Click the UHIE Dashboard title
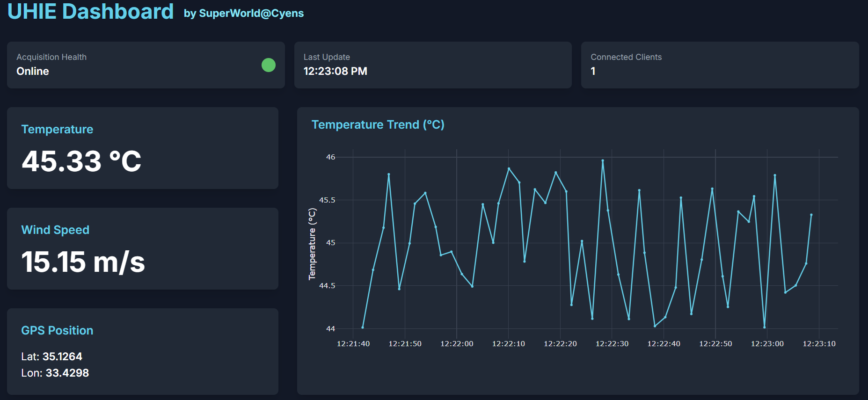The image size is (868, 400). [x=91, y=11]
